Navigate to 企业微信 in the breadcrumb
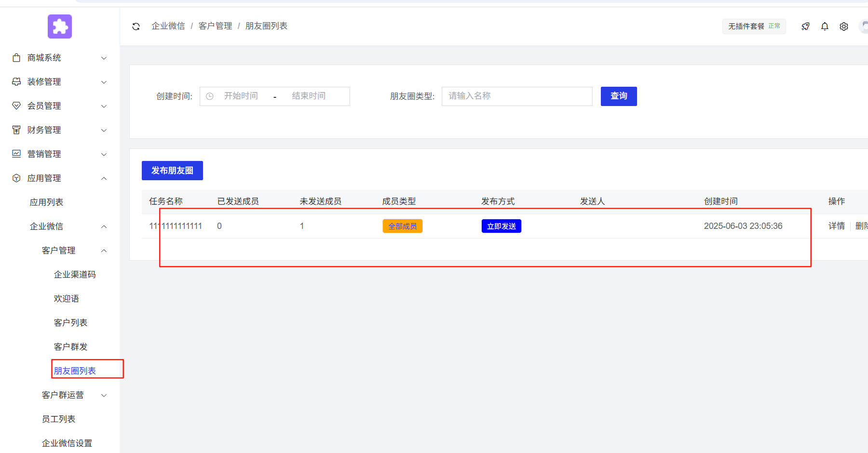The width and height of the screenshot is (868, 453). point(168,26)
